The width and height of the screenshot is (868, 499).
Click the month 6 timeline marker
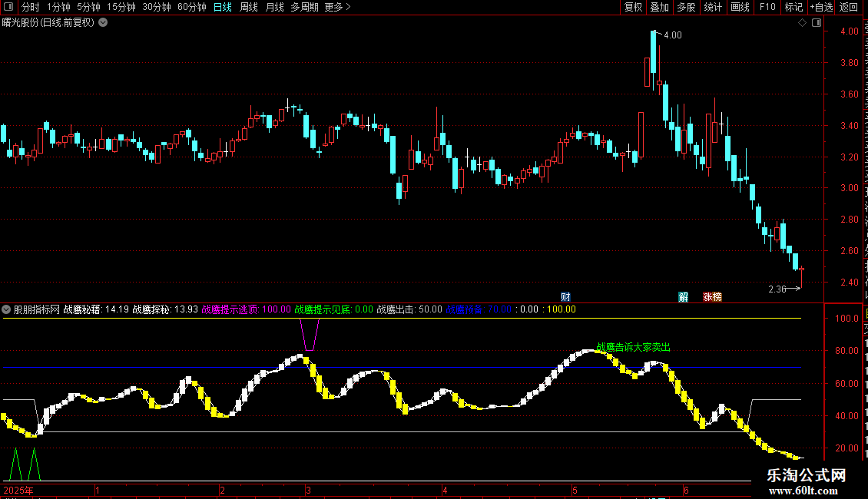[686, 491]
